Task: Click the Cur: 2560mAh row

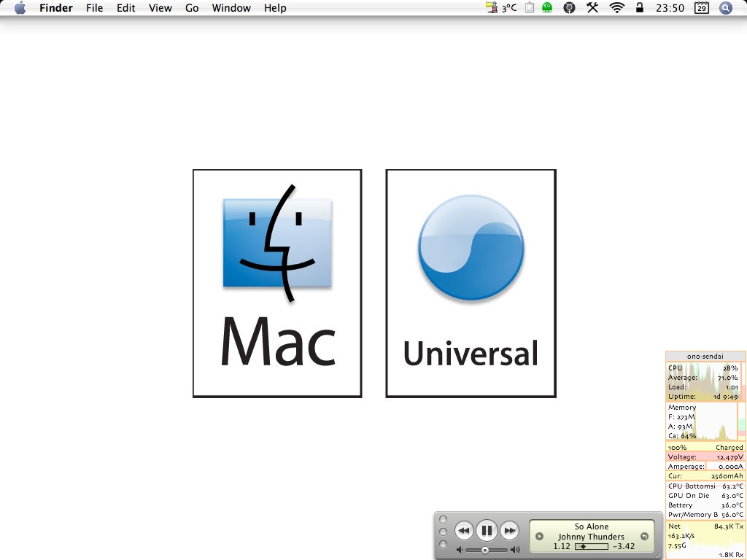Action: tap(705, 476)
